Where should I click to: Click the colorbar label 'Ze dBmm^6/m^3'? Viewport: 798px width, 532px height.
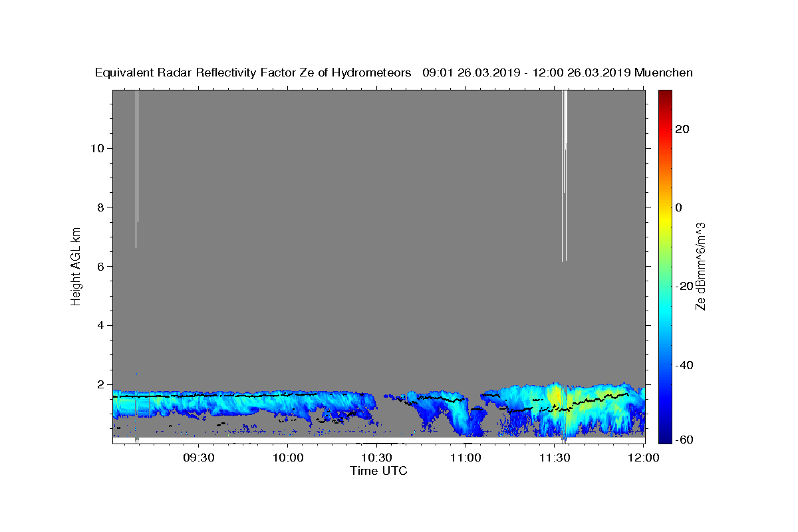(700, 266)
